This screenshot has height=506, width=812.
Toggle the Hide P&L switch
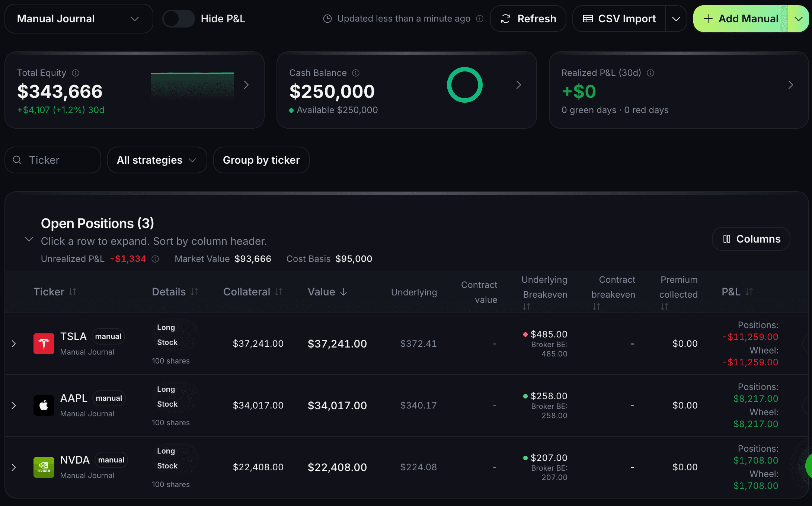click(179, 19)
